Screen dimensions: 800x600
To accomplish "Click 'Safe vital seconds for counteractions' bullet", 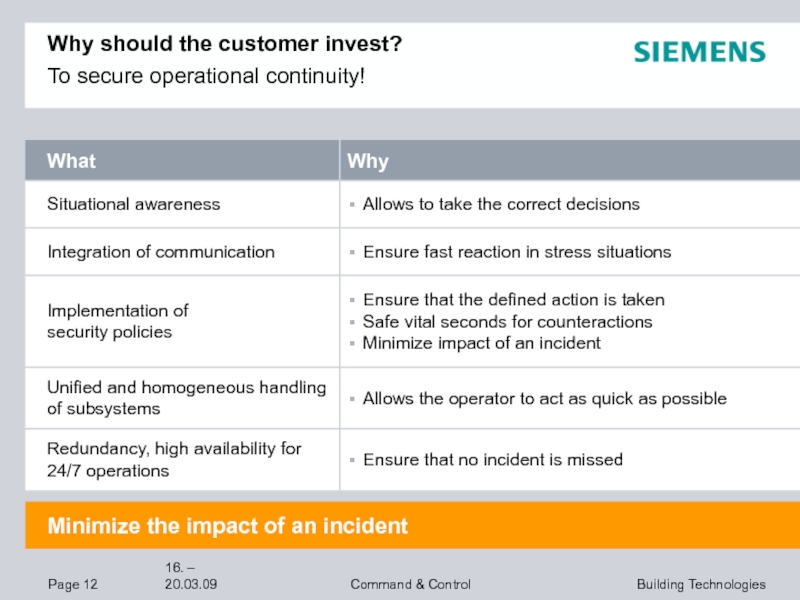I will point(508,322).
